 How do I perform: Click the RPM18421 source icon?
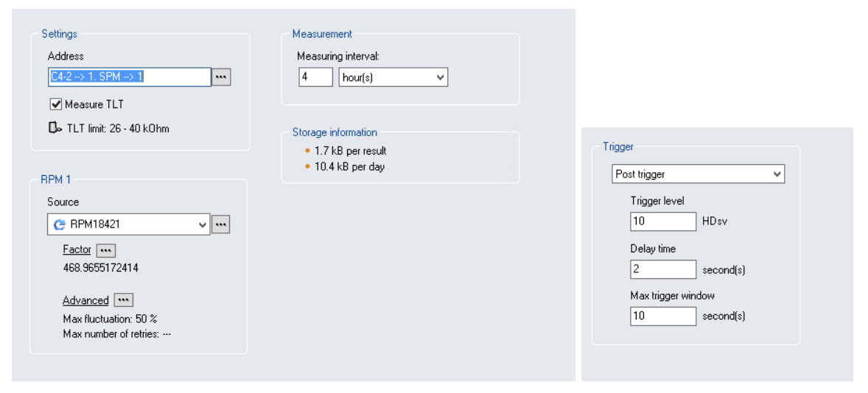[60, 225]
